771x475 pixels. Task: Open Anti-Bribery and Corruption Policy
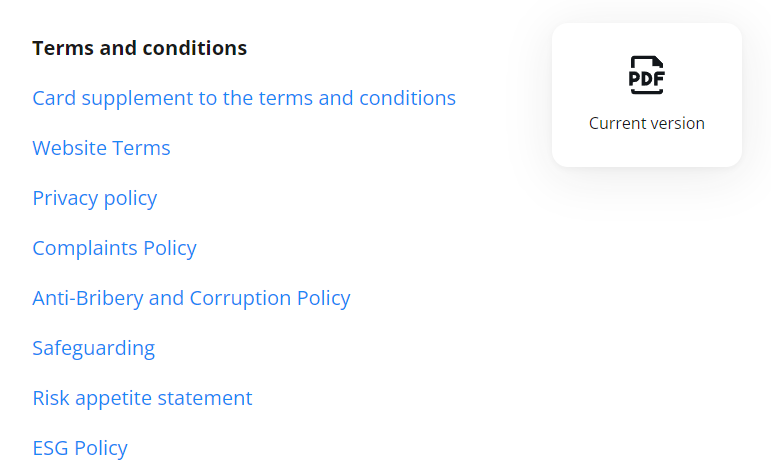(x=191, y=298)
